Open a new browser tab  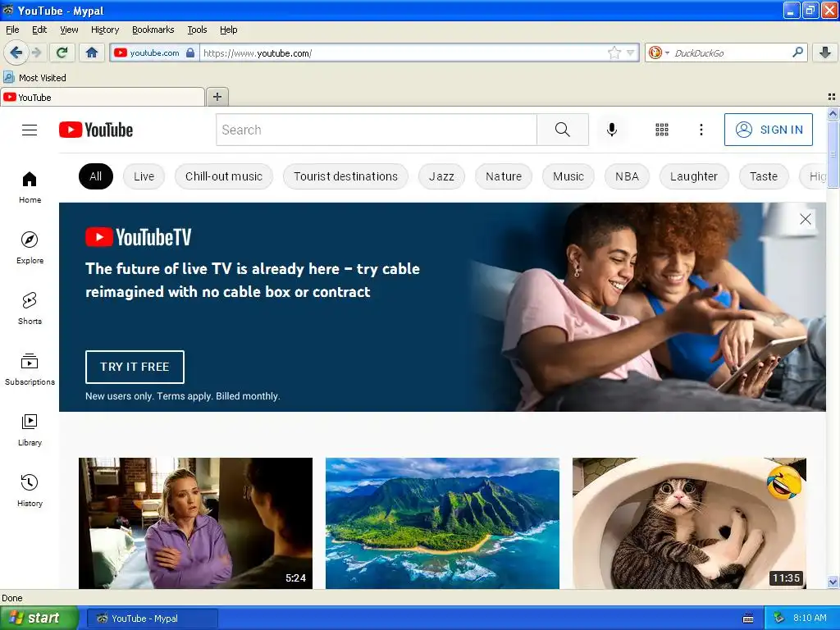[217, 97]
